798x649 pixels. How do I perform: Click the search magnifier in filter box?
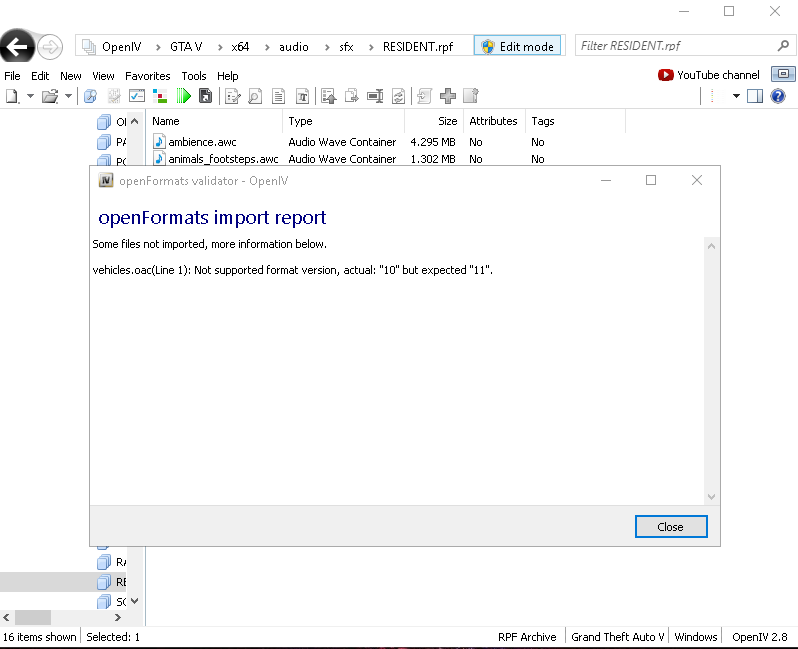click(783, 46)
